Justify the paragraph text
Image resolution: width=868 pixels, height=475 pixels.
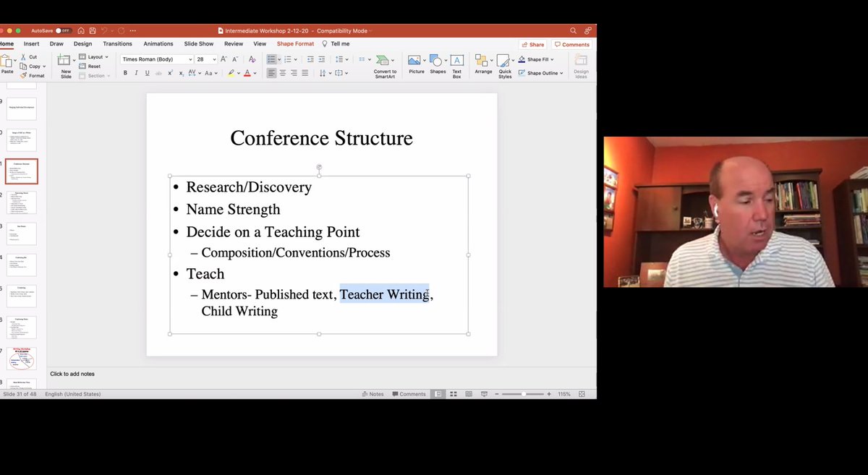click(305, 73)
